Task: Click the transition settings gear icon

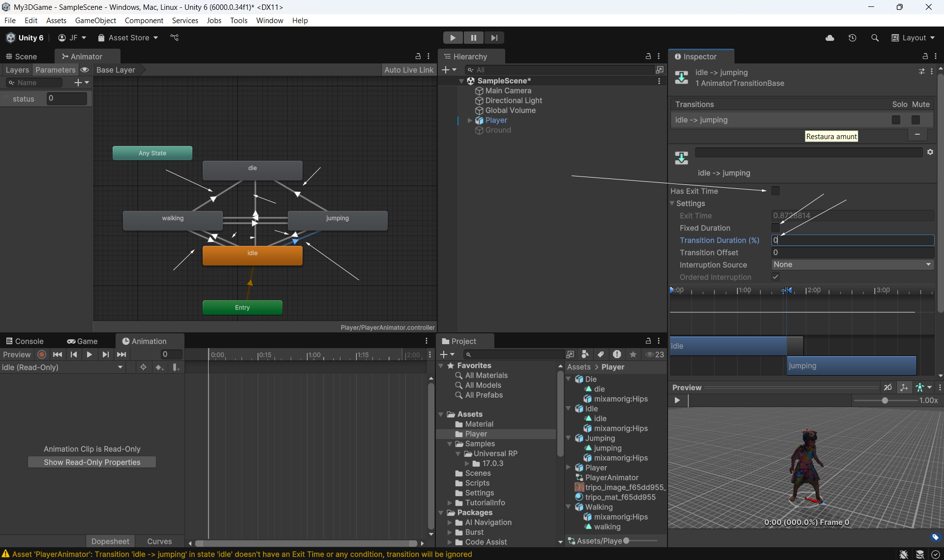Action: click(x=930, y=152)
